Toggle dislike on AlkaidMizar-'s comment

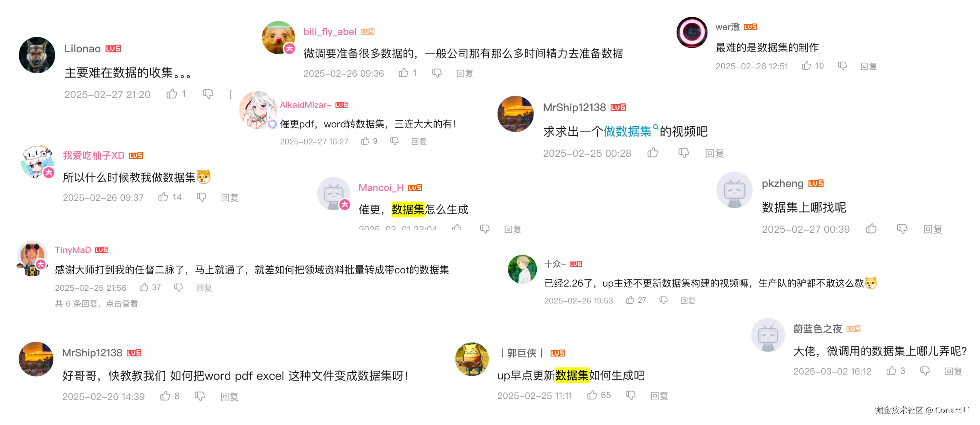[x=394, y=141]
